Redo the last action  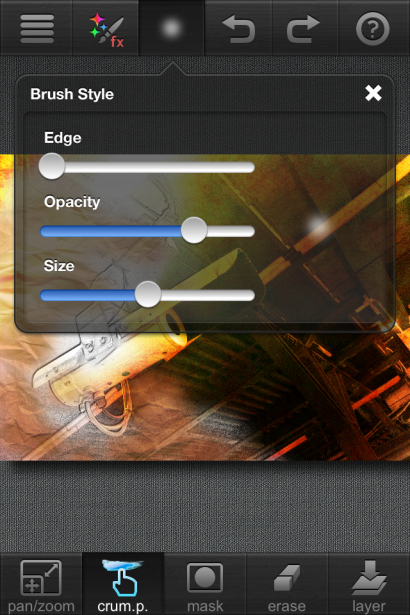point(304,29)
